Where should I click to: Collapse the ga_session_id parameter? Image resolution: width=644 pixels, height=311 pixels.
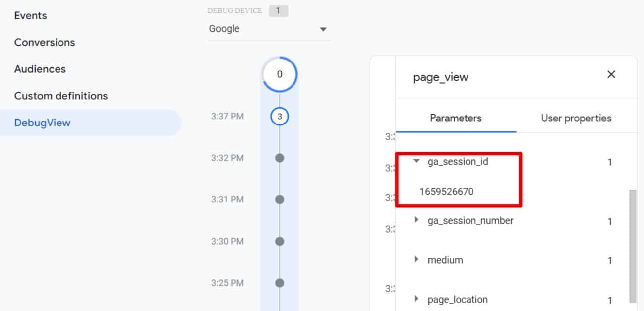point(416,161)
